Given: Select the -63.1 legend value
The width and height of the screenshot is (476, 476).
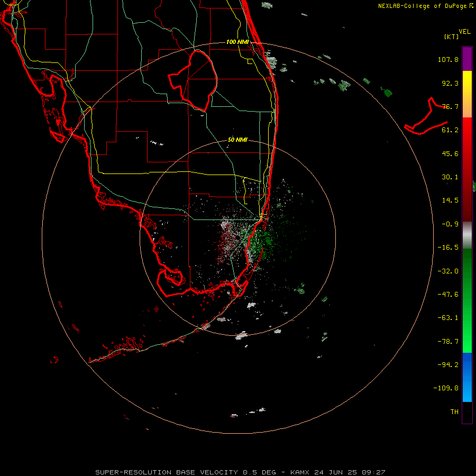Looking at the screenshot, I should click(448, 318).
